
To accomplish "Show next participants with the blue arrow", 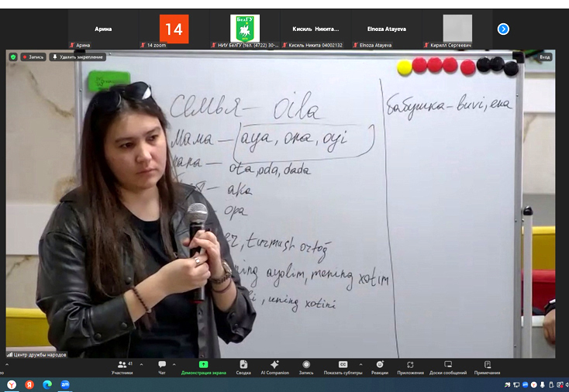I will click(503, 29).
